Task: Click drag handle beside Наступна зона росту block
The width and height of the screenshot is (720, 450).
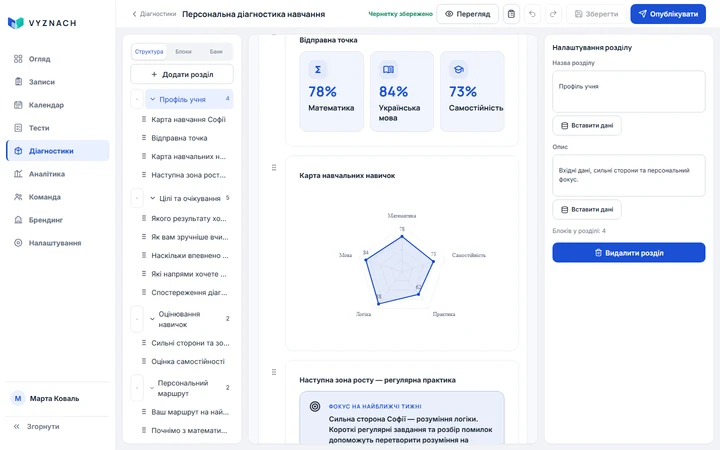Action: 274,372
